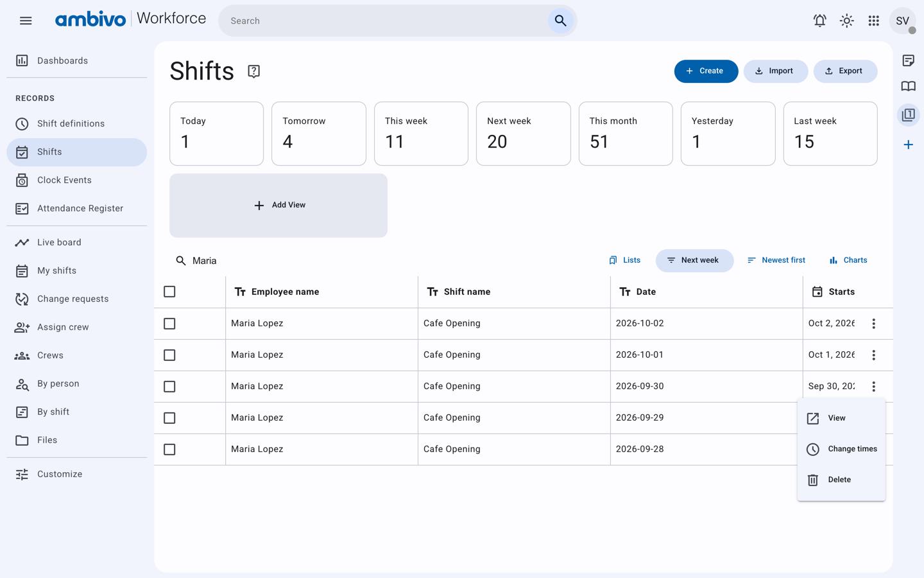Open the apps grid launcher
Screen dimensions: 924x578
pos(873,21)
